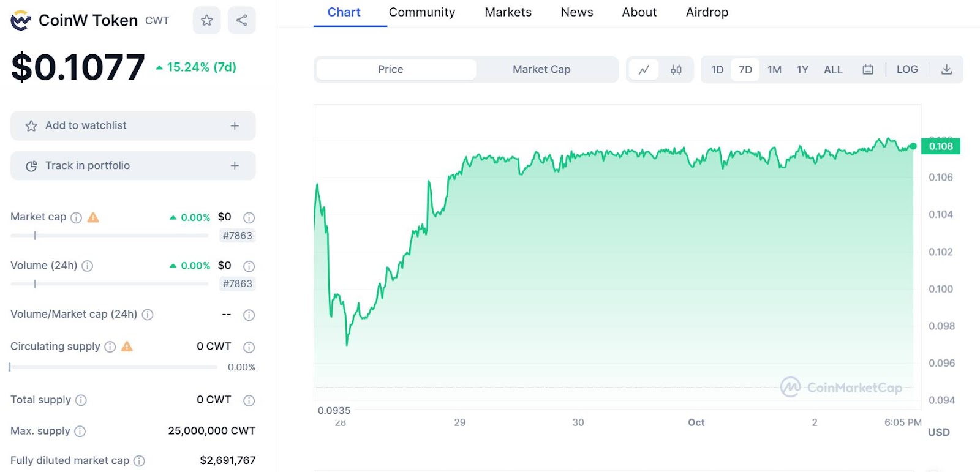Image resolution: width=980 pixels, height=472 pixels.
Task: Select 1D time range
Action: click(x=717, y=70)
